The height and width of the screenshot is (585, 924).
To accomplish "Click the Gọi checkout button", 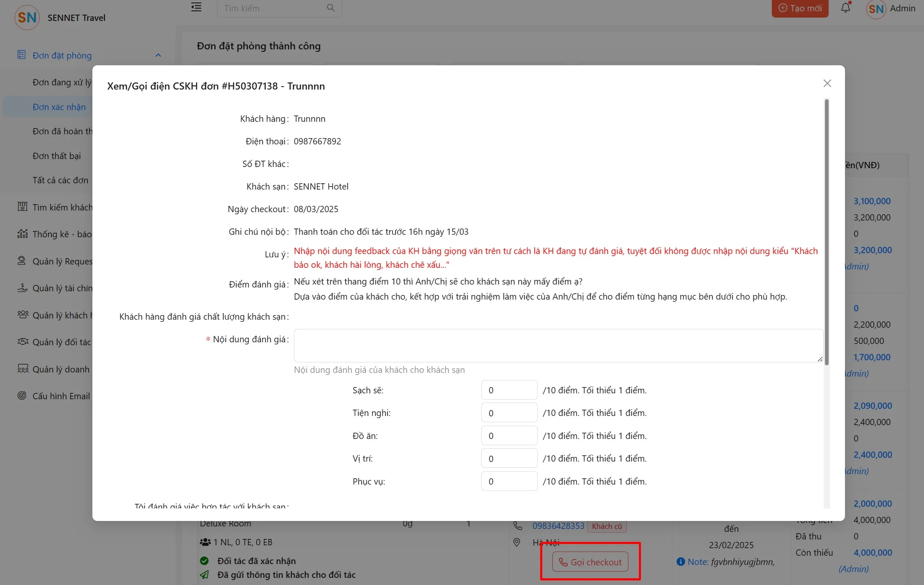I will pyautogui.click(x=590, y=562).
